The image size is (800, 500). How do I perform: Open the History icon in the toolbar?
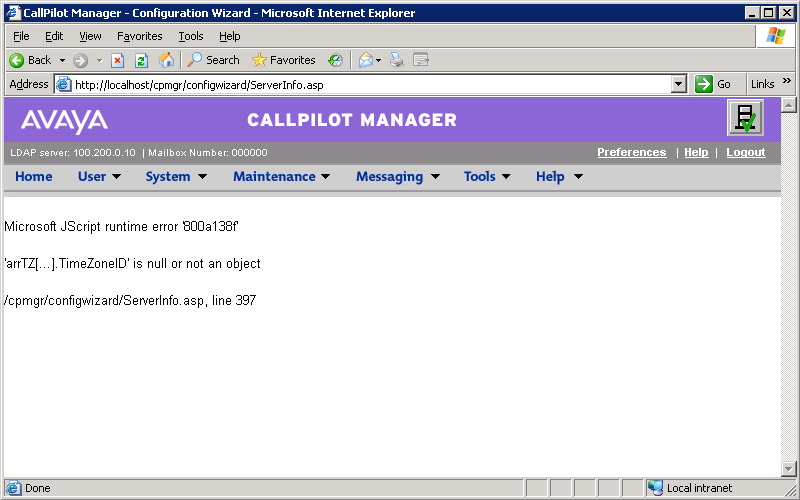pos(335,60)
